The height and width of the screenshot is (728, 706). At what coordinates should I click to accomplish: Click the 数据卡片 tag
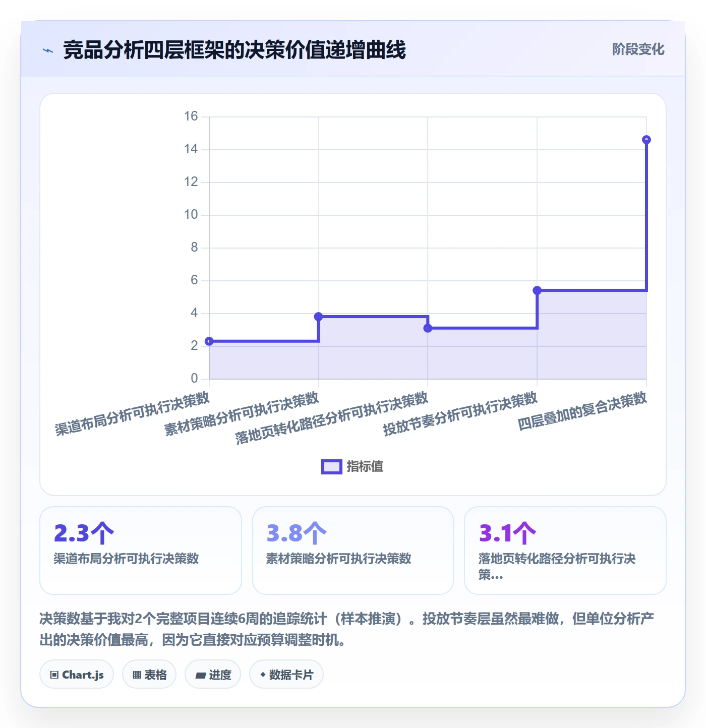(x=286, y=675)
